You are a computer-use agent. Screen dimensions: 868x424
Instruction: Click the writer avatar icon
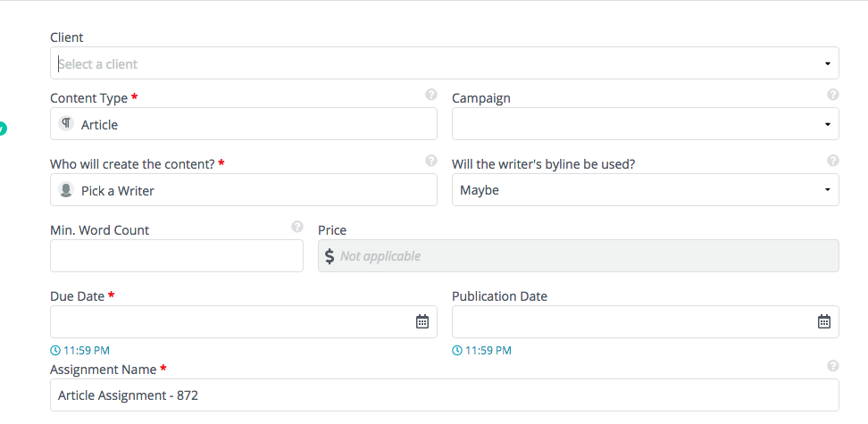coord(66,190)
